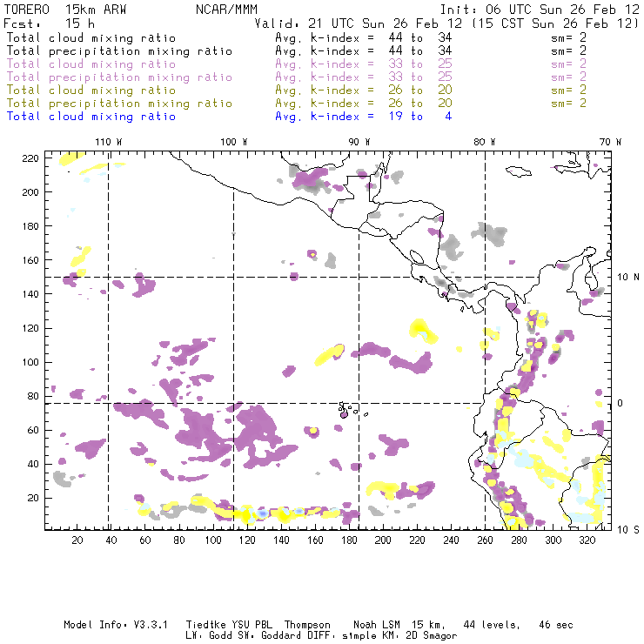The width and height of the screenshot is (644, 644).
Task: Click the purple "Total cloud mixing ratio" legend line
Action: (91, 64)
